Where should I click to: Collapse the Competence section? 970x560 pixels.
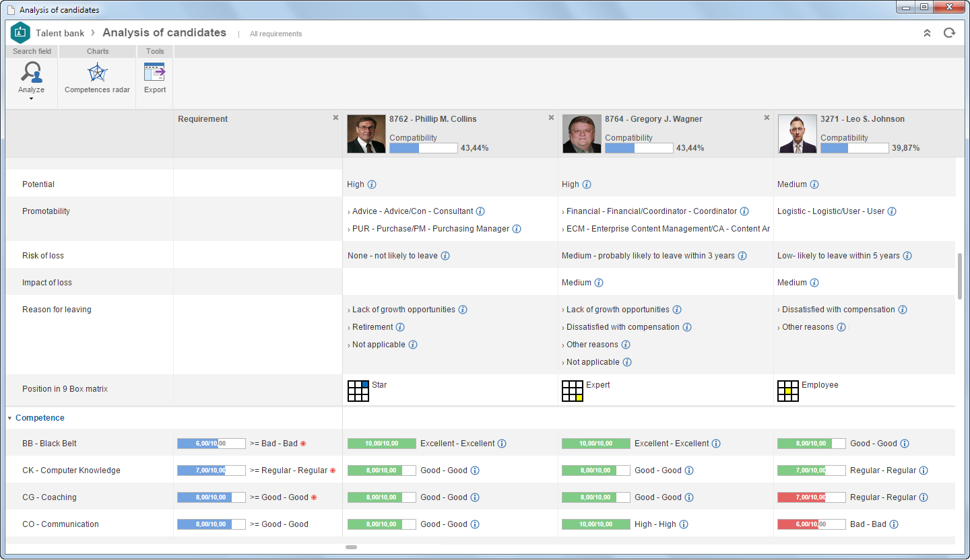click(9, 418)
